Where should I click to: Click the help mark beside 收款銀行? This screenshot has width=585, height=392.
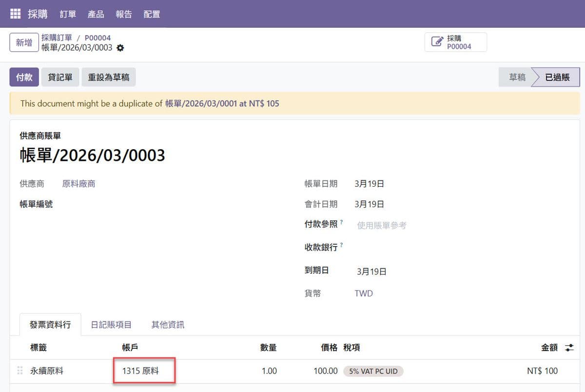click(x=341, y=245)
